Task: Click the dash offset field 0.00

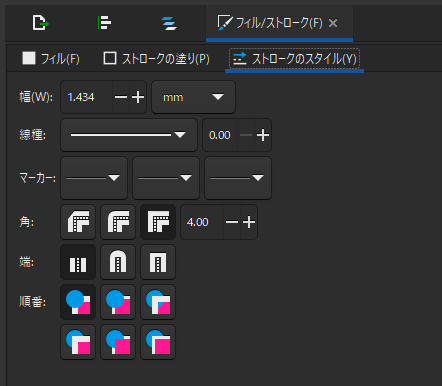Action: point(220,135)
